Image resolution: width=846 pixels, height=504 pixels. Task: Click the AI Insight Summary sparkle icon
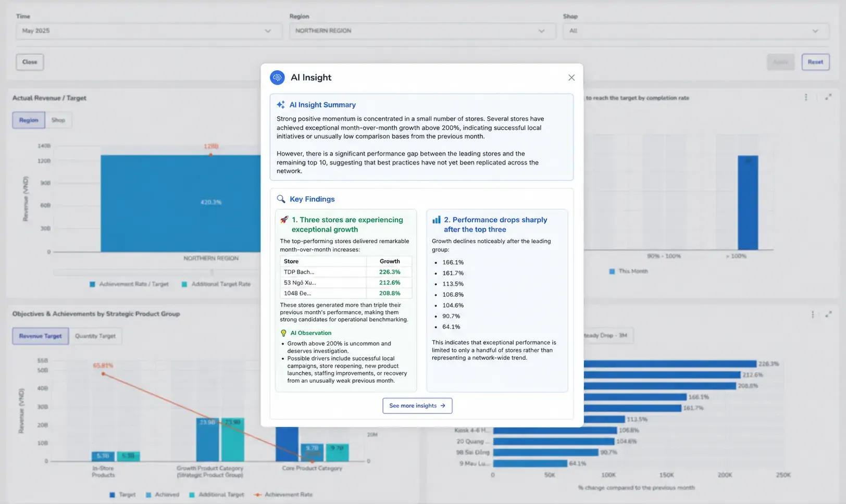tap(281, 105)
